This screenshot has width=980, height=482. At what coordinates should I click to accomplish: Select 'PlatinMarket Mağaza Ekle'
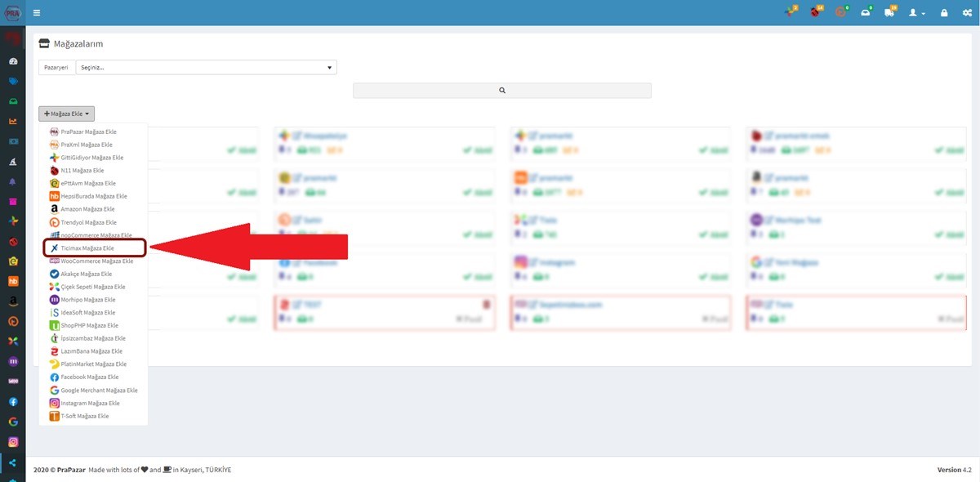93,364
